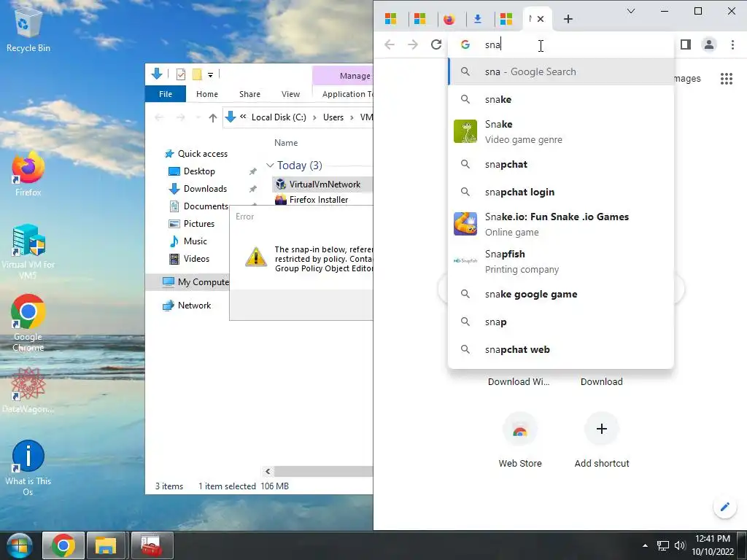Select Network in the navigation pane
The width and height of the screenshot is (747, 560).
187,306
